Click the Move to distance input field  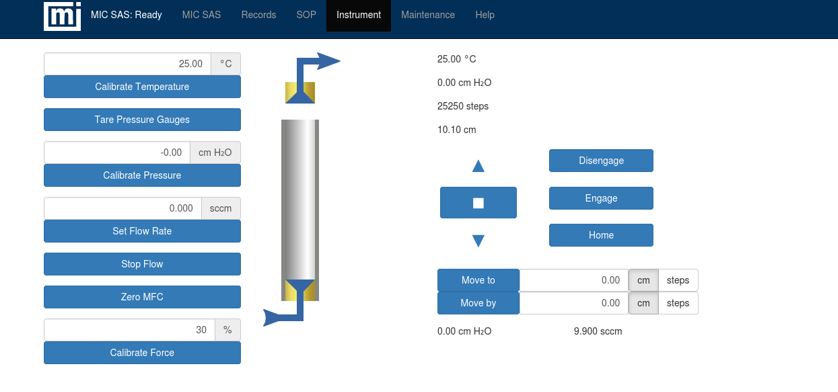pyautogui.click(x=574, y=280)
